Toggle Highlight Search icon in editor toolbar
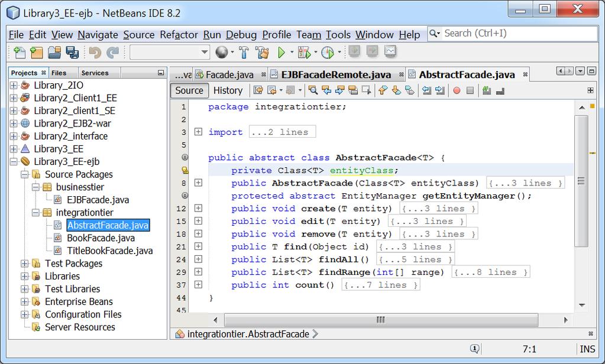Screen dimensions: 605x364 pos(352,90)
